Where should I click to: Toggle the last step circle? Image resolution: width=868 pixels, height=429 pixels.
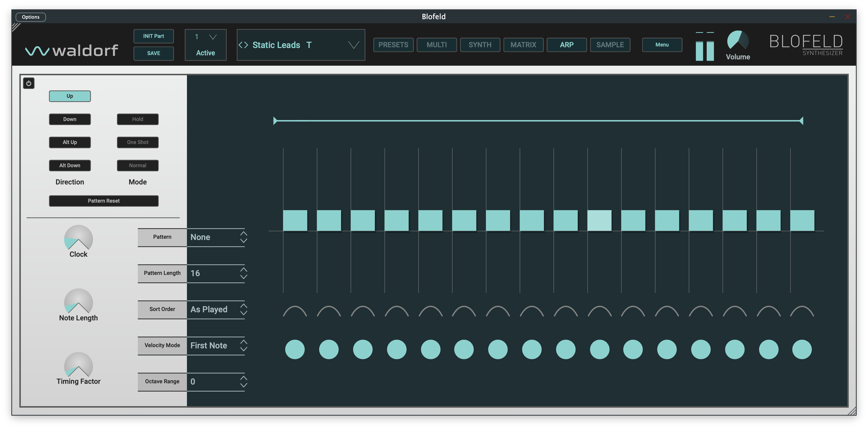point(802,349)
